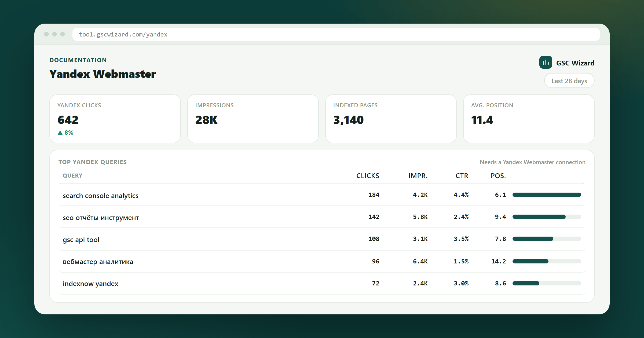The height and width of the screenshot is (338, 644).
Task: Click the GSC Wizard brand name
Action: point(575,63)
